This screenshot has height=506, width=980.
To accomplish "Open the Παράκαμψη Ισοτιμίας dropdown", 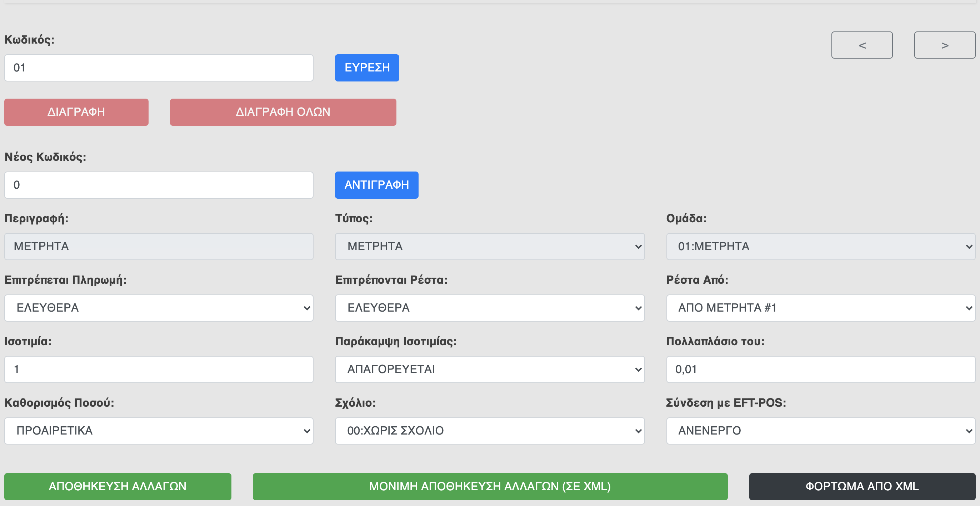I will tap(490, 369).
